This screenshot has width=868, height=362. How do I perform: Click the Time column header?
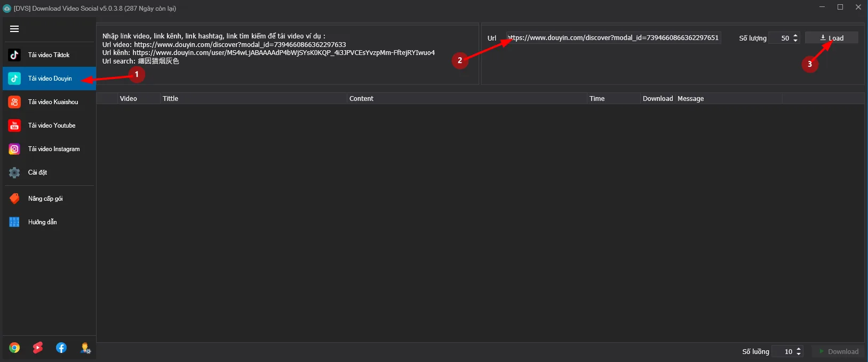pyautogui.click(x=614, y=99)
